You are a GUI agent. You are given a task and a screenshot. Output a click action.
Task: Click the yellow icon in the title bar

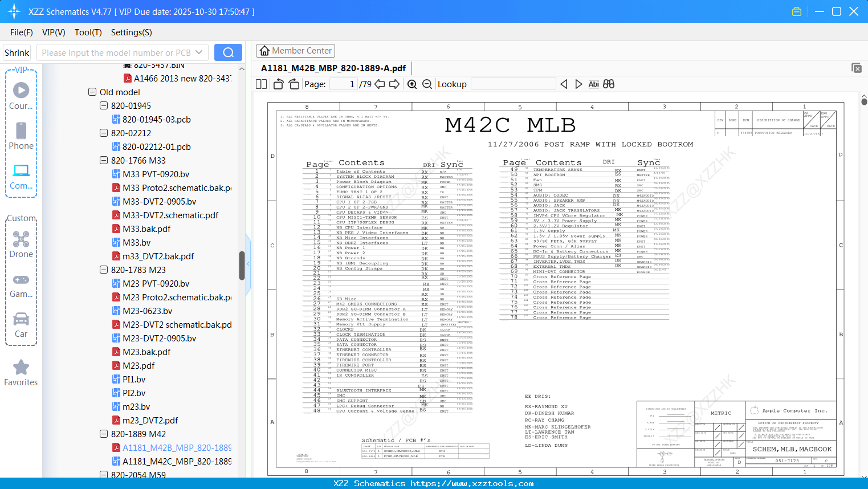pyautogui.click(x=797, y=11)
